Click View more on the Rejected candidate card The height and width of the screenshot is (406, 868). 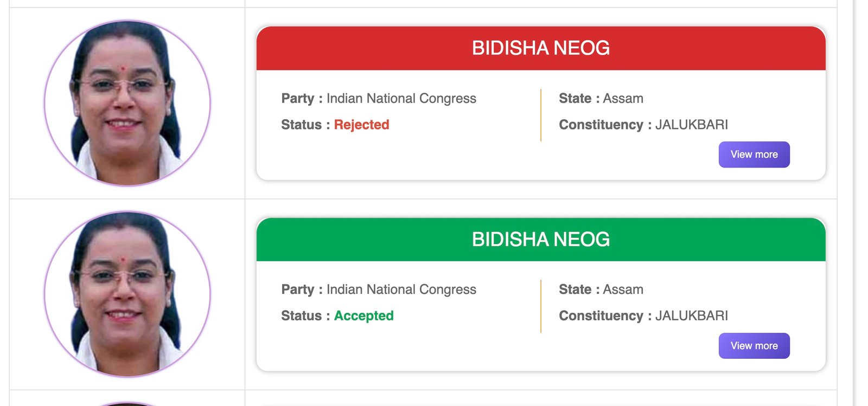(x=754, y=154)
